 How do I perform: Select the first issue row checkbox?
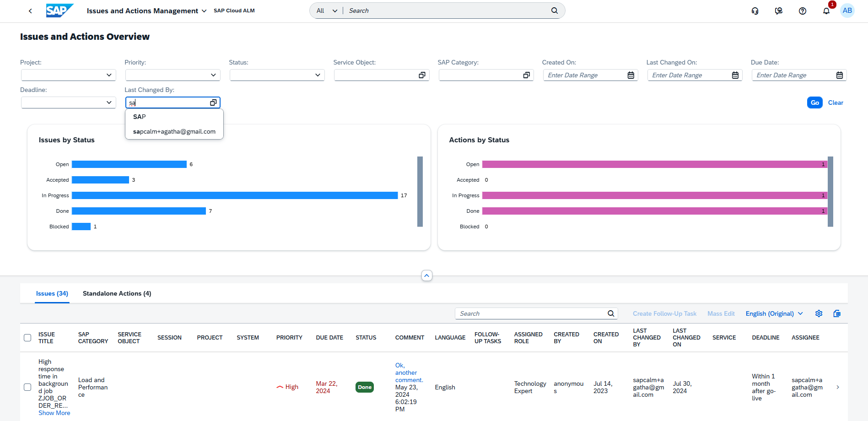[x=27, y=387]
